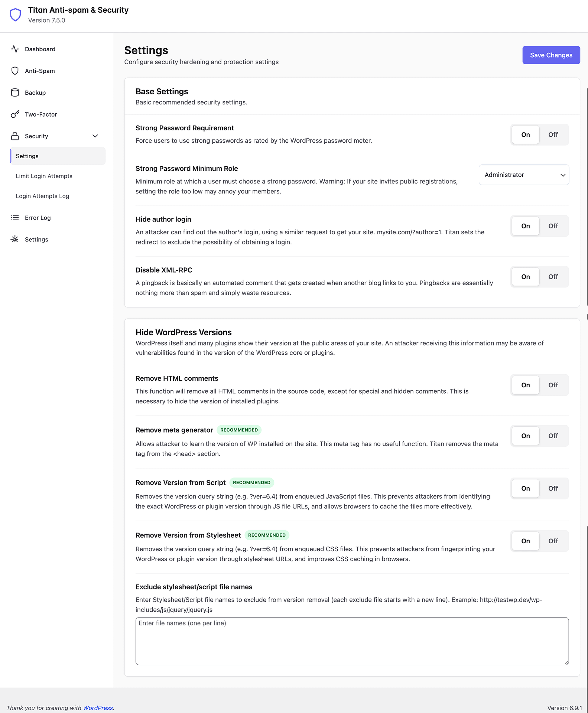588x713 pixels.
Task: Collapse the Security submenu chevron
Action: 95,136
